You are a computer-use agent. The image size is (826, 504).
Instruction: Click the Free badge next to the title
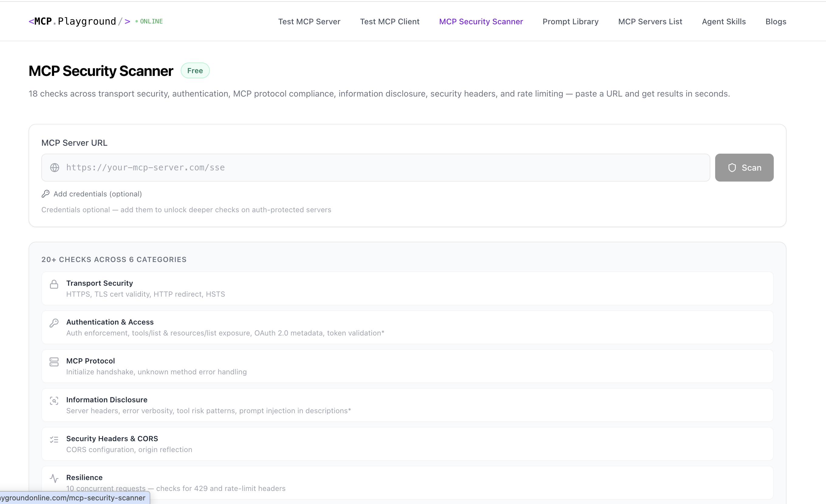(x=195, y=70)
